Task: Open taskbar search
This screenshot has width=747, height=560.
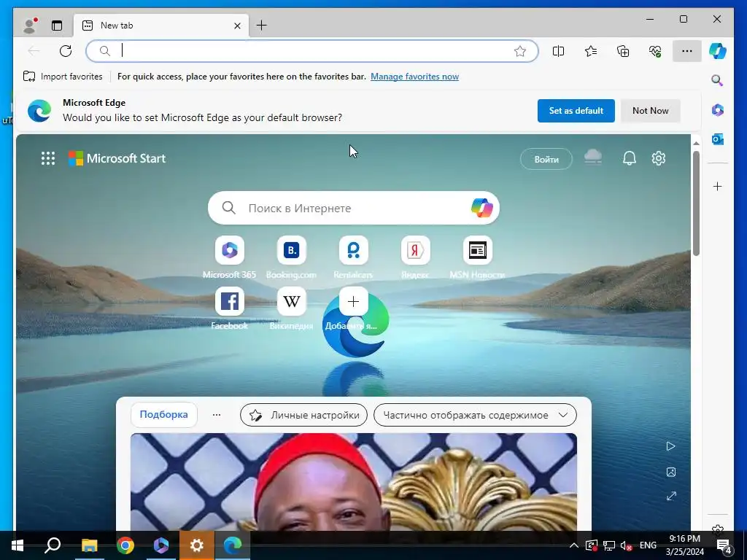Action: click(x=53, y=545)
